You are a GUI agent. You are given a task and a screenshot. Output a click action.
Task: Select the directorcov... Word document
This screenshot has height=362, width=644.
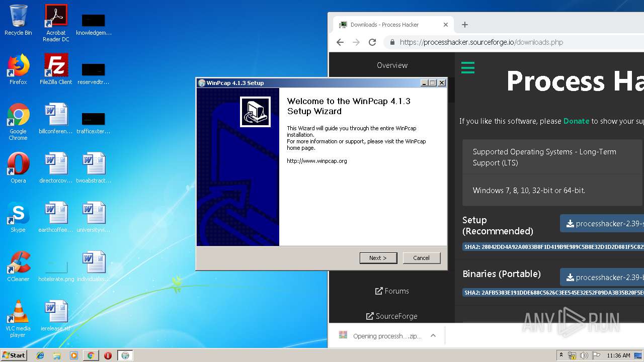click(x=56, y=168)
